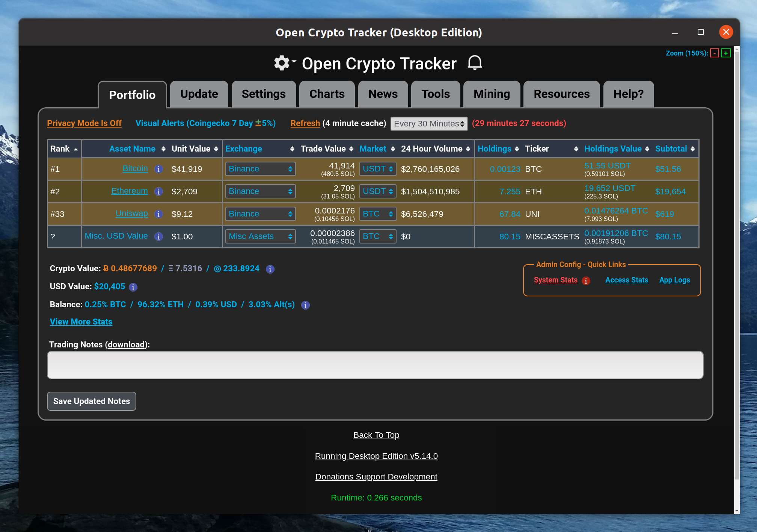Sort table by Trade Value column
The width and height of the screenshot is (757, 532).
(x=327, y=149)
